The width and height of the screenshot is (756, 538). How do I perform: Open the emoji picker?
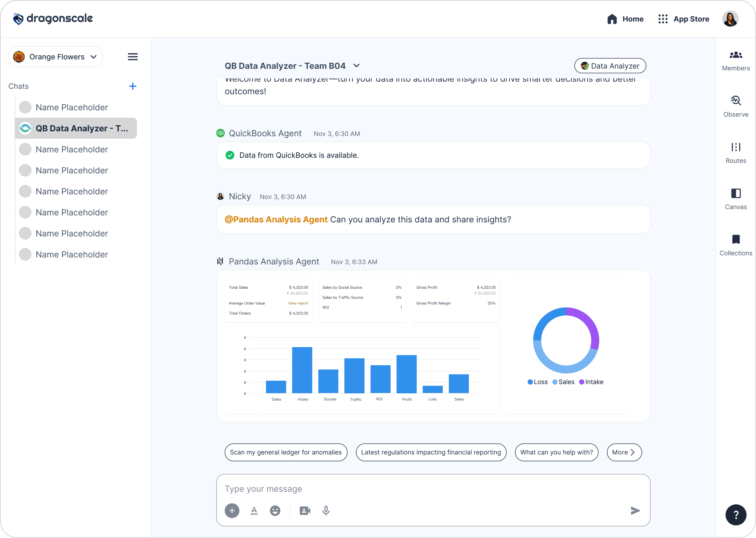(x=275, y=511)
